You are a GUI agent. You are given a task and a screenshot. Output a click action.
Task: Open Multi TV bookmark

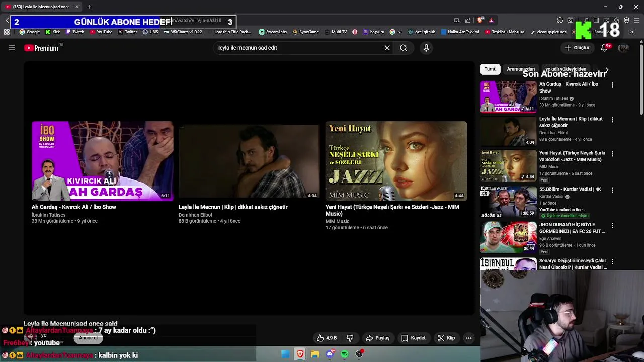(336, 32)
